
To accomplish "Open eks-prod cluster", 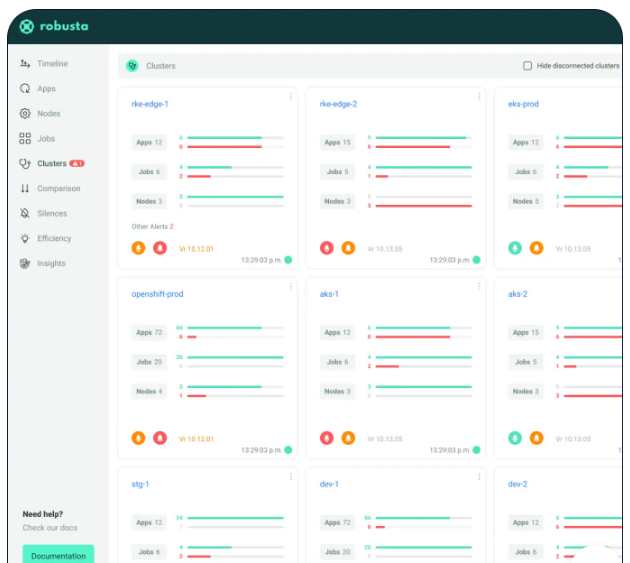I will tap(523, 104).
